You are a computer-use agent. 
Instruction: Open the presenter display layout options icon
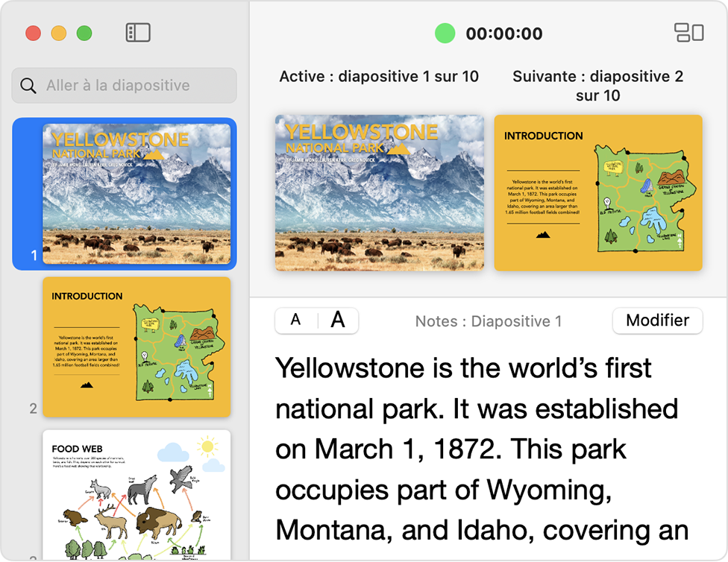click(x=688, y=33)
